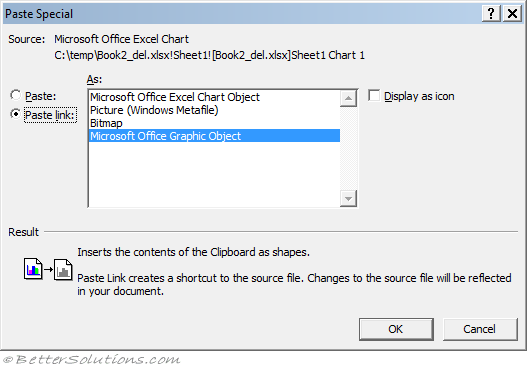Confirm with the OK button
Viewport: 527px width, 369px height.
(396, 329)
